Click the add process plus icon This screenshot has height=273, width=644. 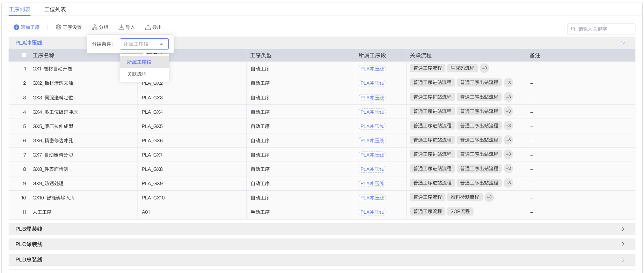tap(16, 27)
